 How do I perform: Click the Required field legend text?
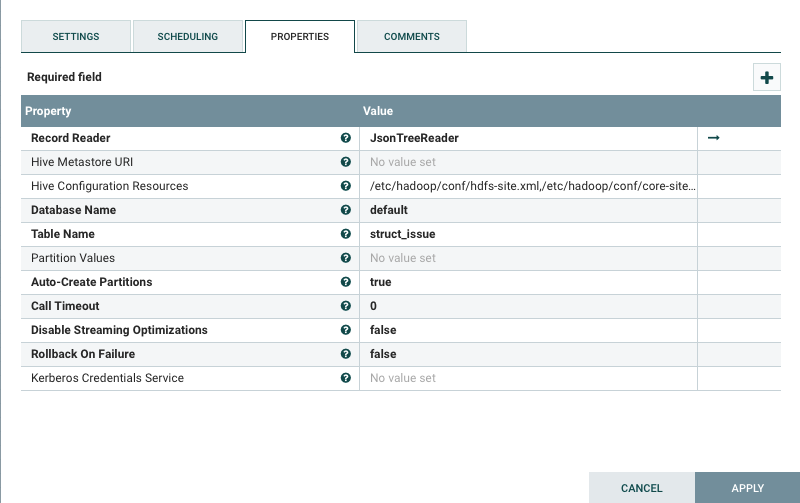click(64, 77)
